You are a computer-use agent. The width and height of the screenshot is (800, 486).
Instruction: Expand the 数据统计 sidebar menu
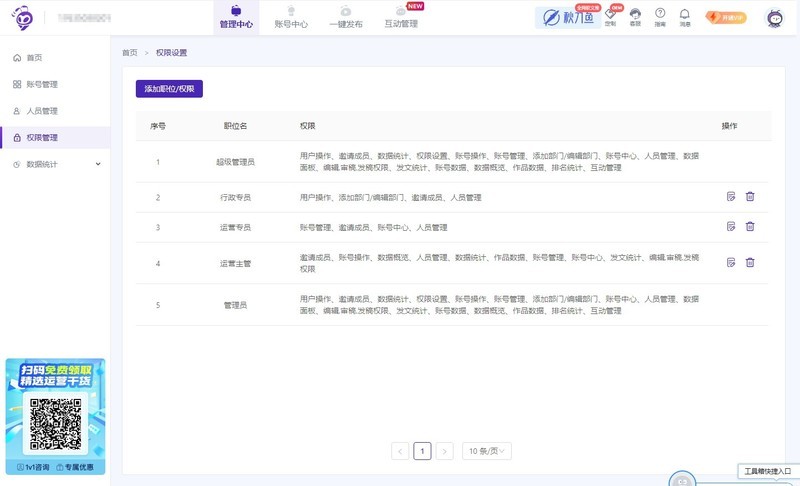click(54, 164)
